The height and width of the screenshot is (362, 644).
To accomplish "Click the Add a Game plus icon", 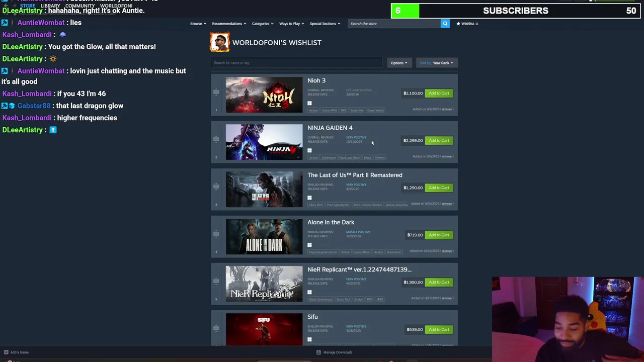I will coord(6,352).
